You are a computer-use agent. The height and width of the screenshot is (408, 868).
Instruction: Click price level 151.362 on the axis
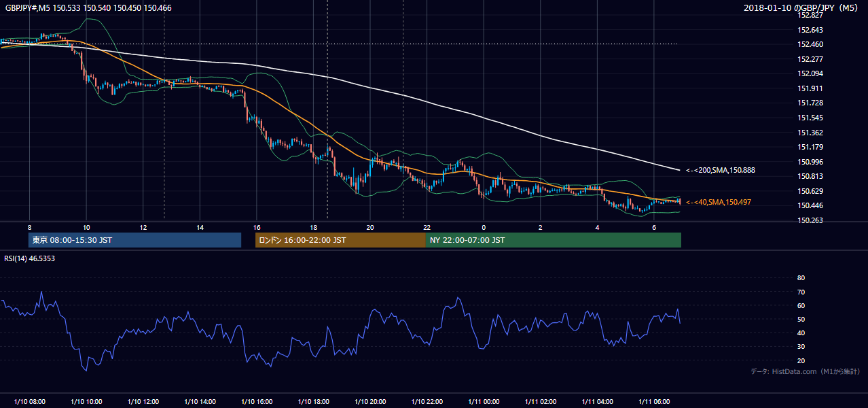tap(810, 133)
